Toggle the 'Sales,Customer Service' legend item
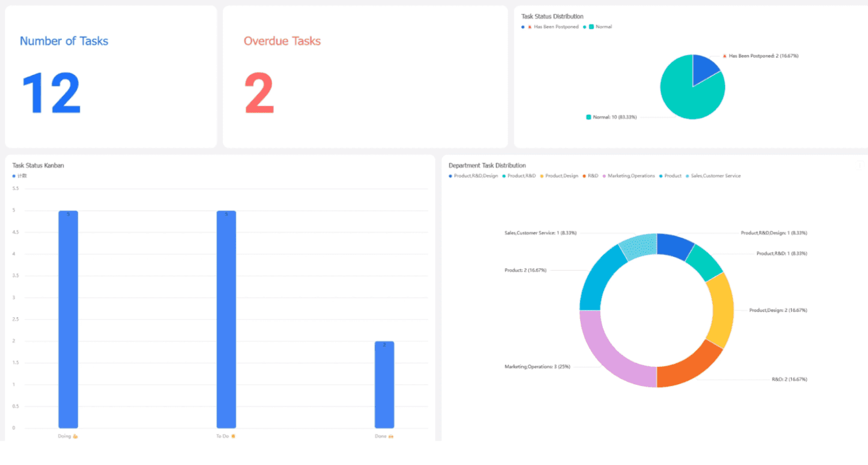Screen dimensions: 868x465 713,175
